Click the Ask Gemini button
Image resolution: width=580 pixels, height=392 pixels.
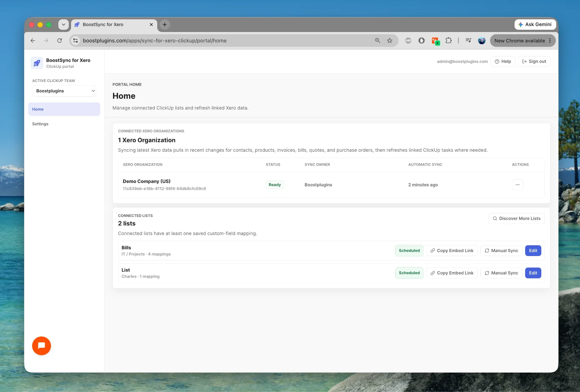[x=535, y=24]
